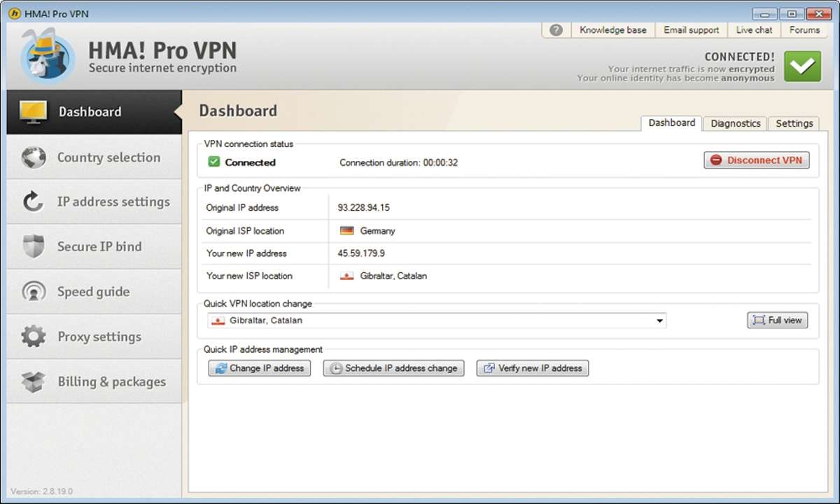Screen dimensions: 840x504
Task: Click the Full view button
Action: click(778, 321)
